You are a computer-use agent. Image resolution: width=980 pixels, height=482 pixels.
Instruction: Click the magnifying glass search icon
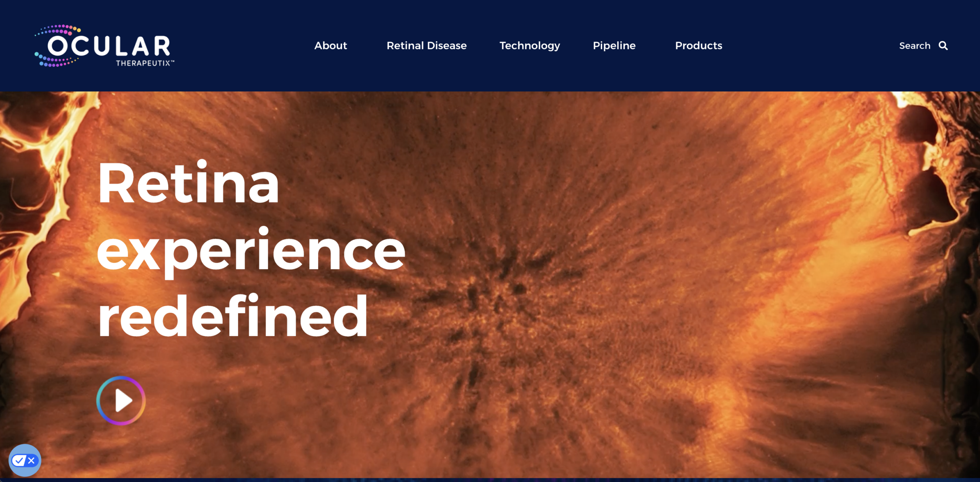coord(943,46)
